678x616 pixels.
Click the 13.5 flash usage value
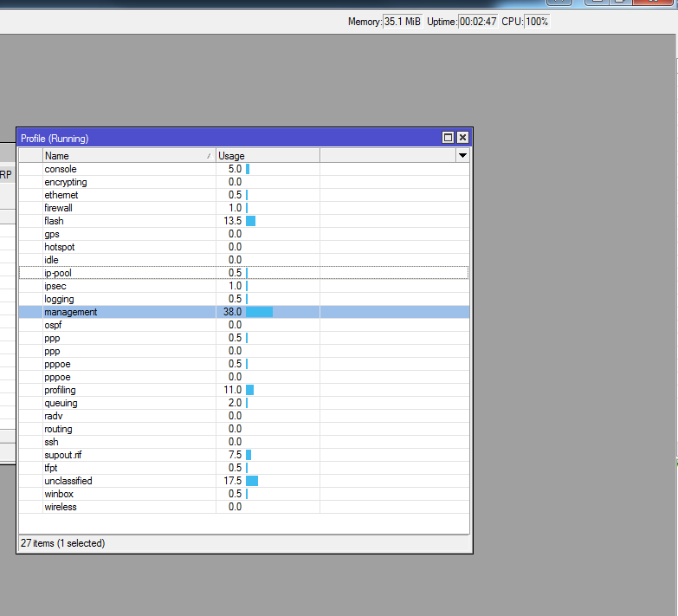click(x=233, y=221)
